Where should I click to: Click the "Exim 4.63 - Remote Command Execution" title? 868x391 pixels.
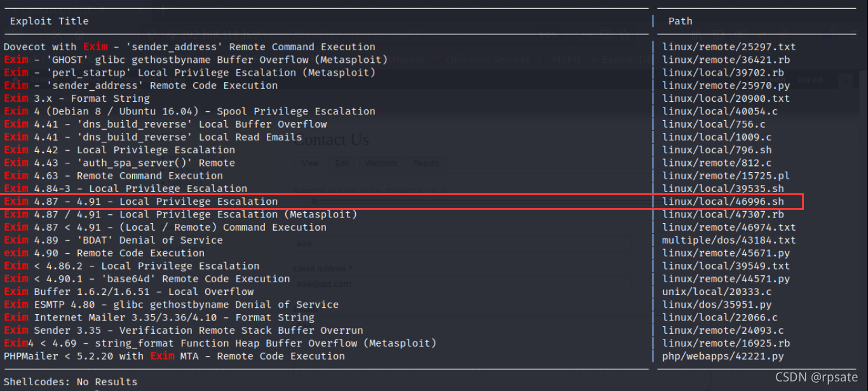(x=113, y=176)
